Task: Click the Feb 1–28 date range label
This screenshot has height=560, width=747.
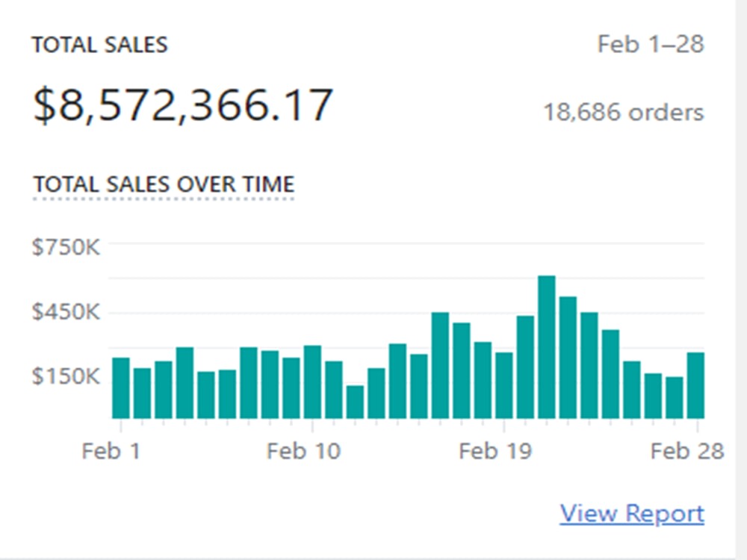Action: [651, 44]
